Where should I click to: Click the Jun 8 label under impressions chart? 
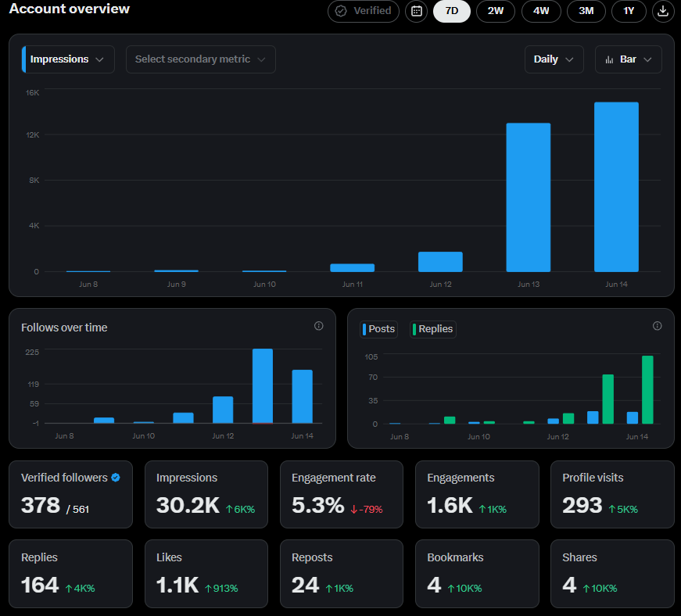pyautogui.click(x=88, y=285)
